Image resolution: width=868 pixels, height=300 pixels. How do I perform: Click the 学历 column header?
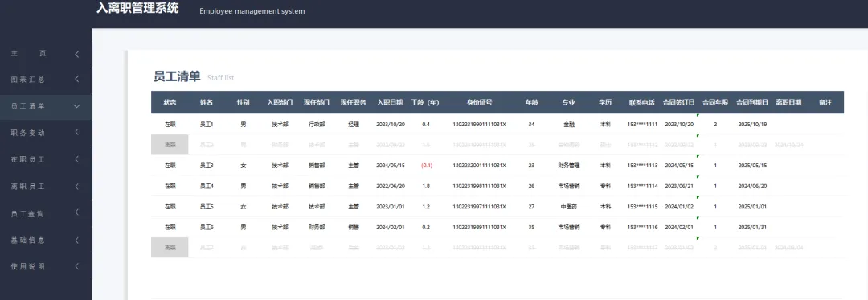pos(606,102)
